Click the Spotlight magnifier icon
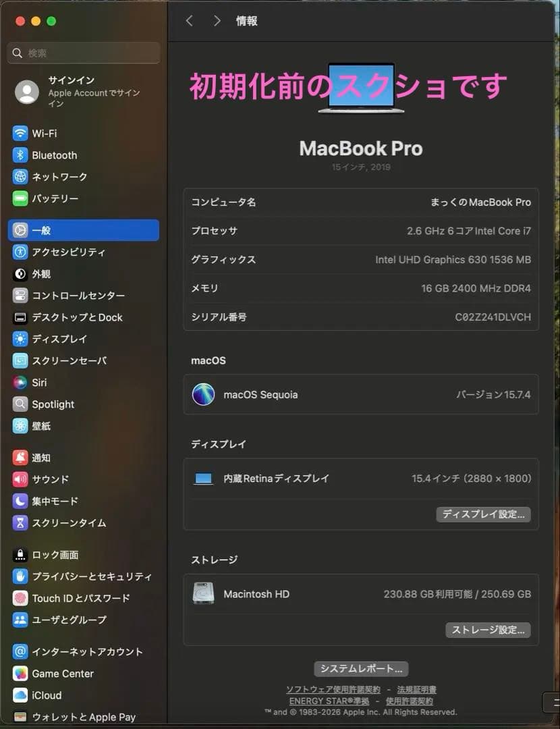The width and height of the screenshot is (560, 729). coord(20,404)
